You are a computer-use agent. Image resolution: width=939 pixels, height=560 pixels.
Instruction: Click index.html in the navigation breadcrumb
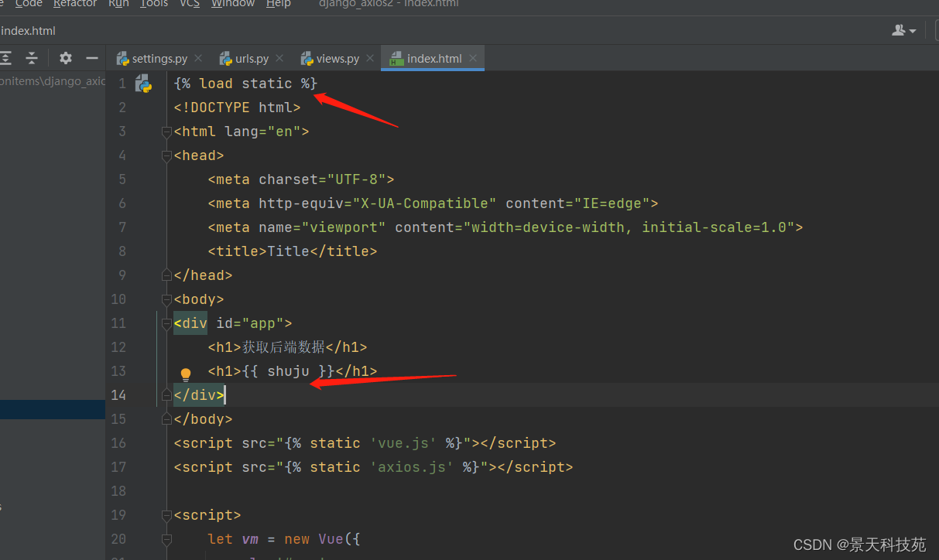28,30
